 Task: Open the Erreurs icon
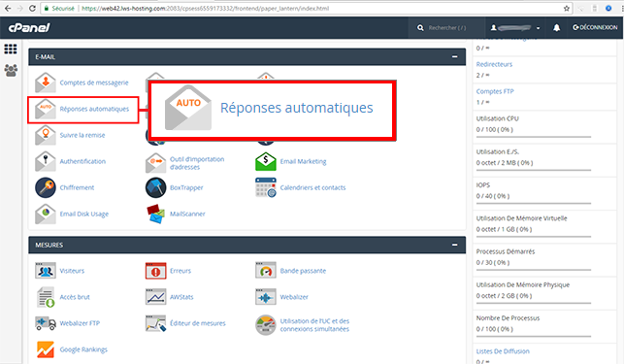(155, 271)
